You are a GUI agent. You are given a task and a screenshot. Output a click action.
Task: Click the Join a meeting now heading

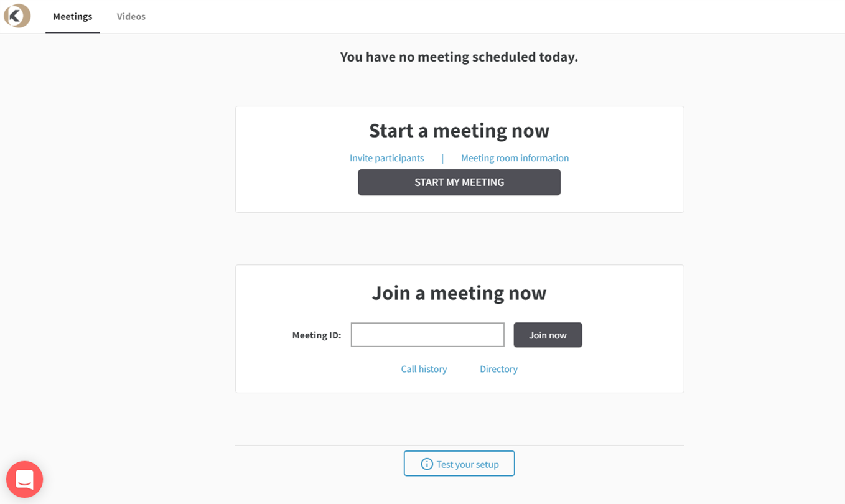pos(459,293)
